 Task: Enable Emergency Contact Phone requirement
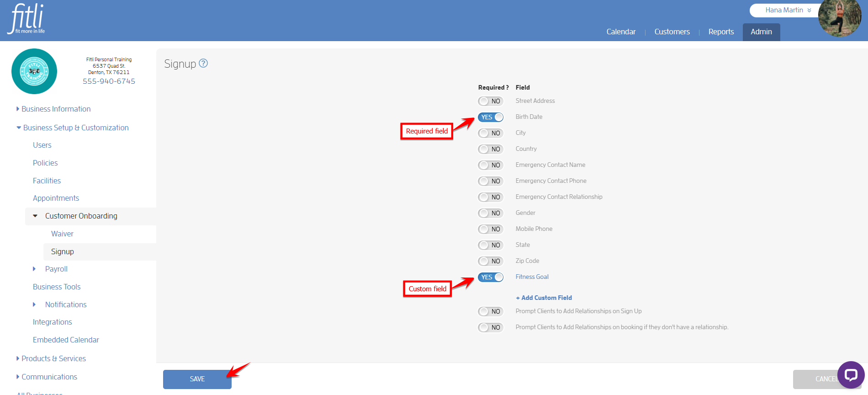click(x=491, y=181)
